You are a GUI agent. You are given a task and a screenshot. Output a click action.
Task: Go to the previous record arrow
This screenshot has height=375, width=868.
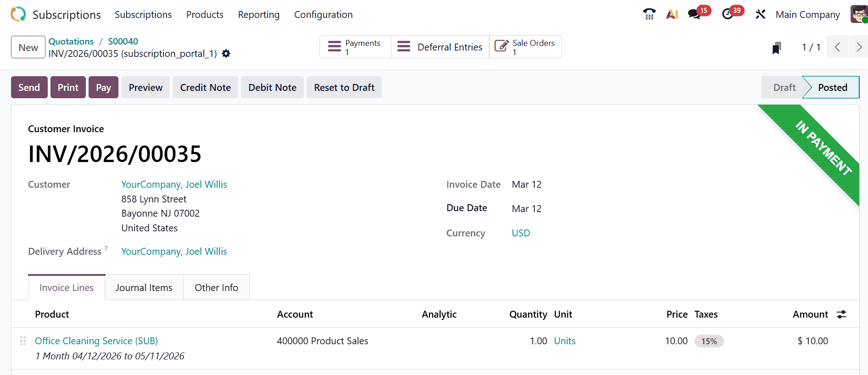click(x=837, y=47)
